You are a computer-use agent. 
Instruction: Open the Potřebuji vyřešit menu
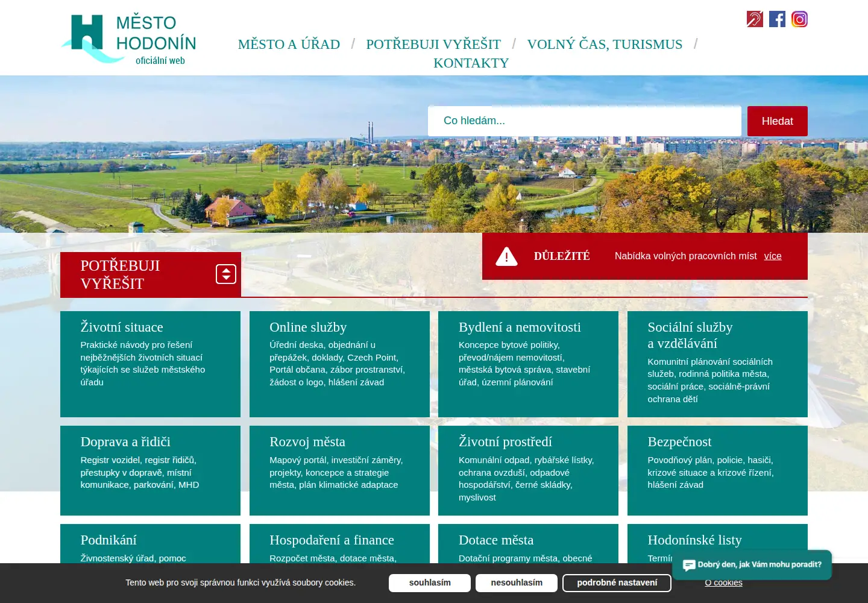coord(433,44)
